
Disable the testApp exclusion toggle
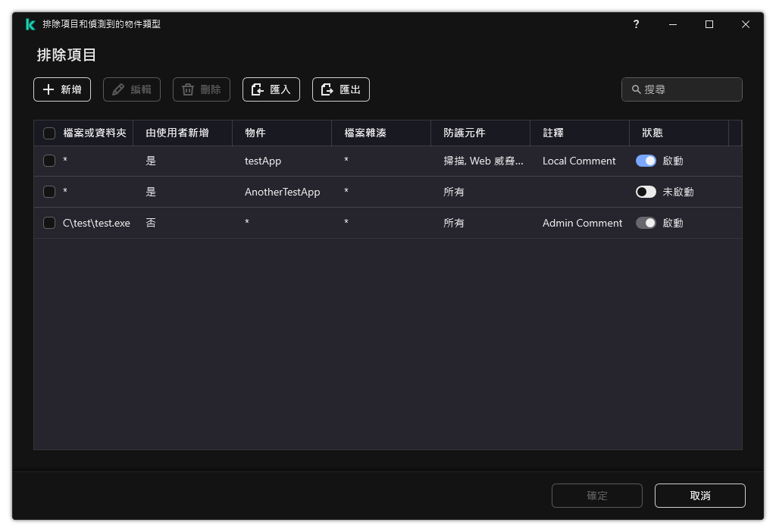click(x=646, y=161)
